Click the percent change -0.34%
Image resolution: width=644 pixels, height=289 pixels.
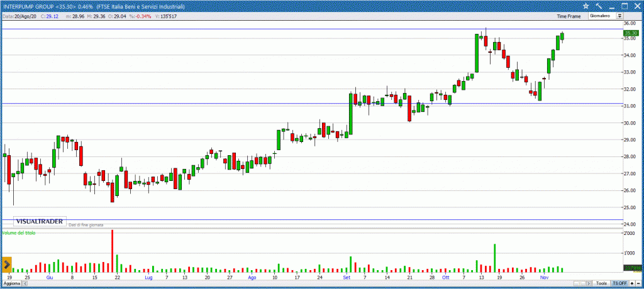(x=144, y=16)
